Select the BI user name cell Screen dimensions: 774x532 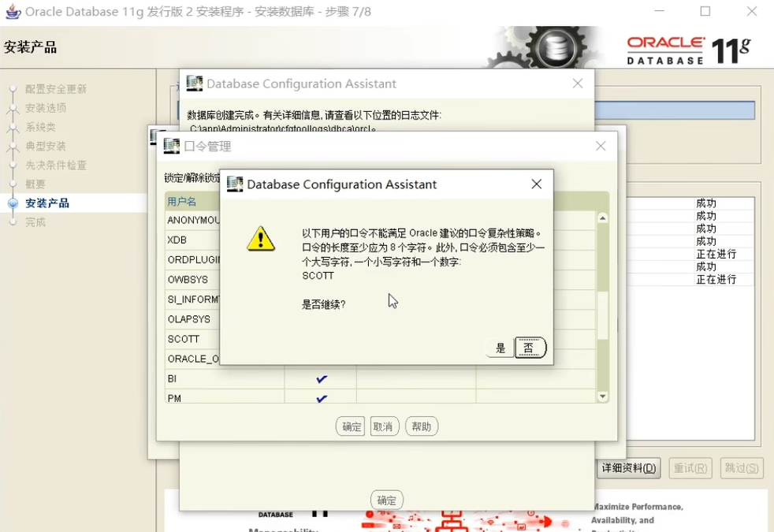point(225,378)
